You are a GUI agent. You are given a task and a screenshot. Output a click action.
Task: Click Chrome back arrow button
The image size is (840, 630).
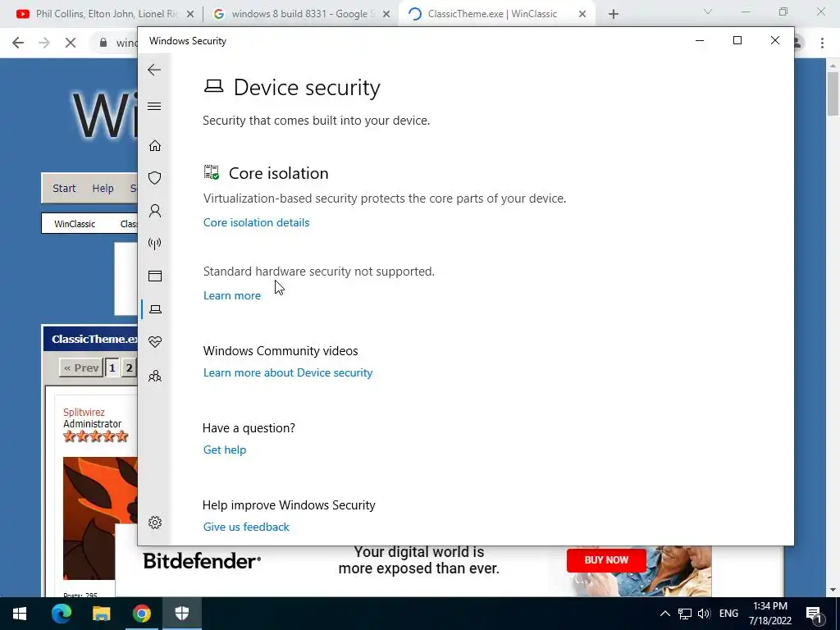pyautogui.click(x=18, y=43)
